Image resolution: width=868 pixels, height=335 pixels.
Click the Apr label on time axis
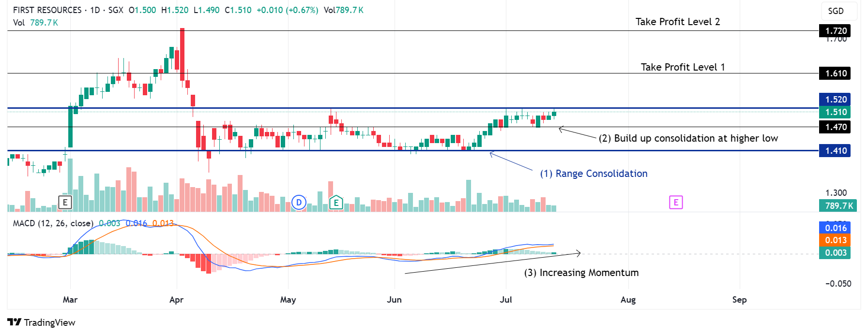coord(177,300)
